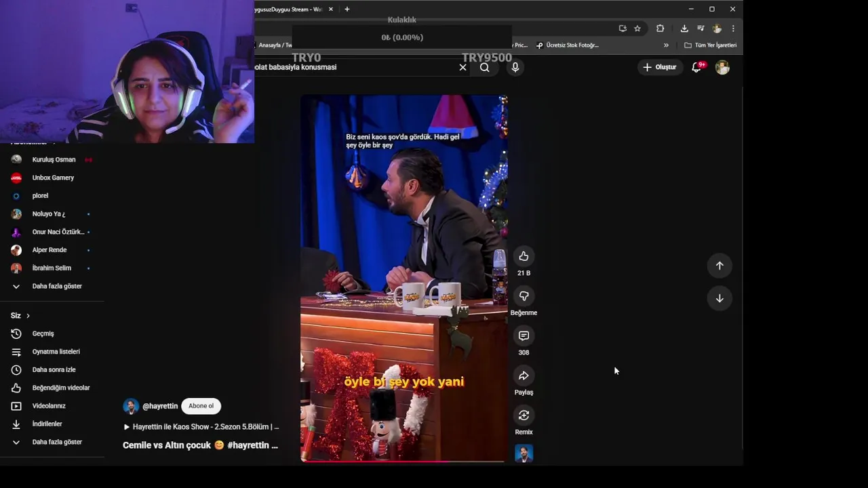Viewport: 868px width, 488px height.
Task: Open Chrome extensions puzzle icon
Action: click(660, 28)
